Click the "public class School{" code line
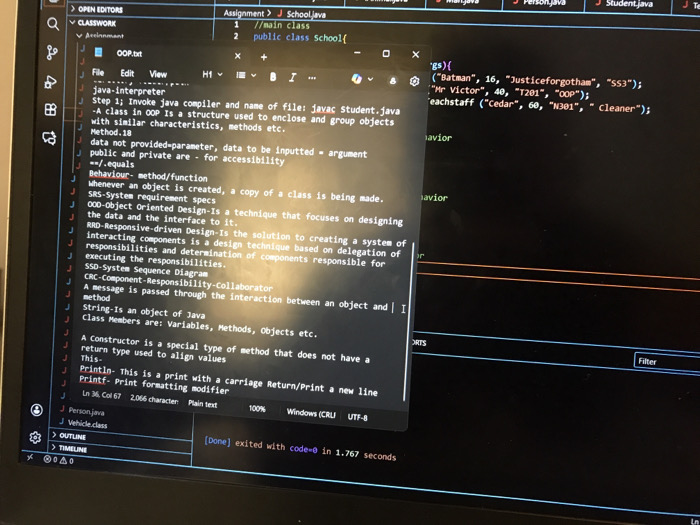 click(300, 38)
